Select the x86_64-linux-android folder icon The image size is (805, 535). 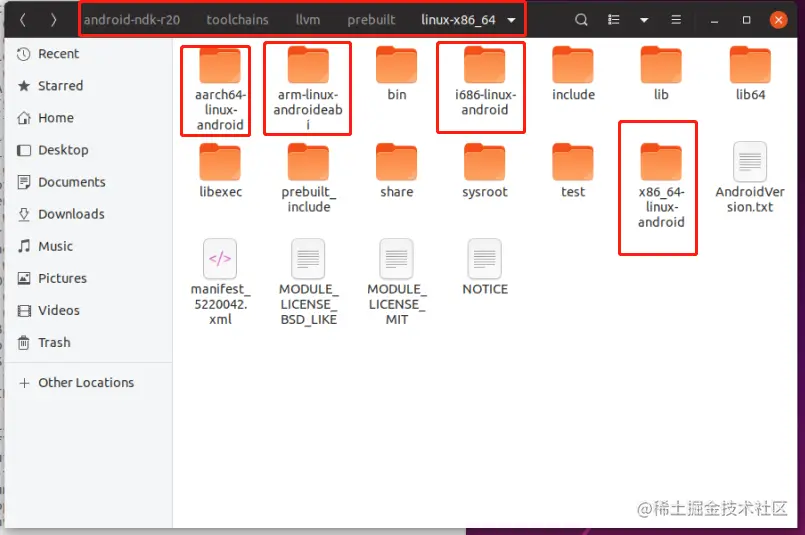tap(661, 162)
